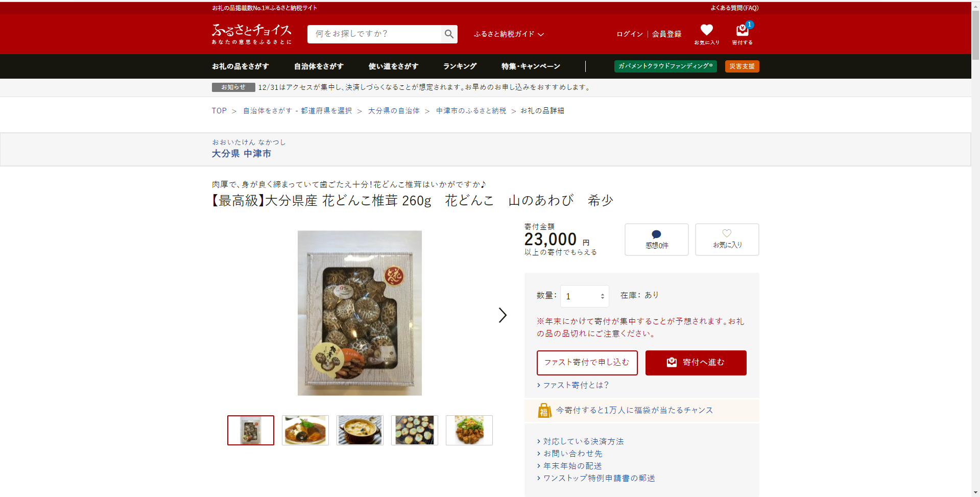Click ファスト寄付で申し込む button
Viewport: 980px width, 497px height.
[x=587, y=363]
